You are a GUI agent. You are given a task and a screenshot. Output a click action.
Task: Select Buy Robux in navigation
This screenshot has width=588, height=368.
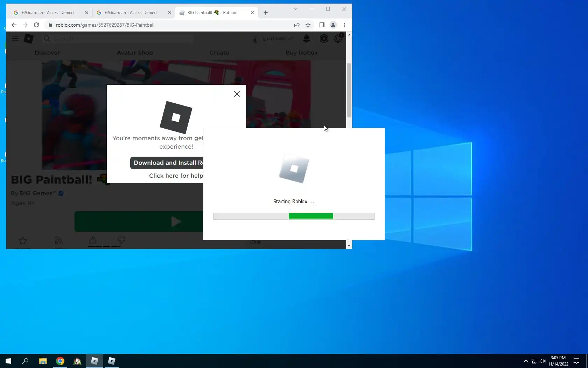point(302,53)
